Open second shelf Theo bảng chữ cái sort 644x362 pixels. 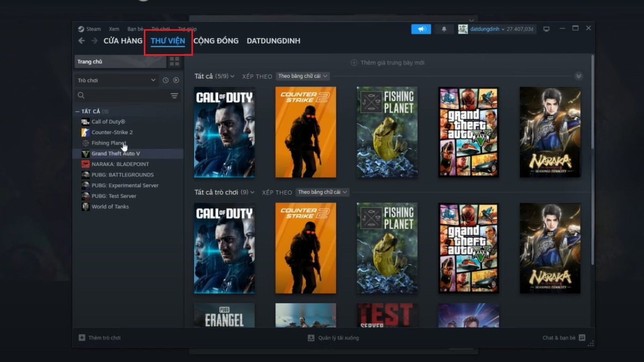[323, 192]
